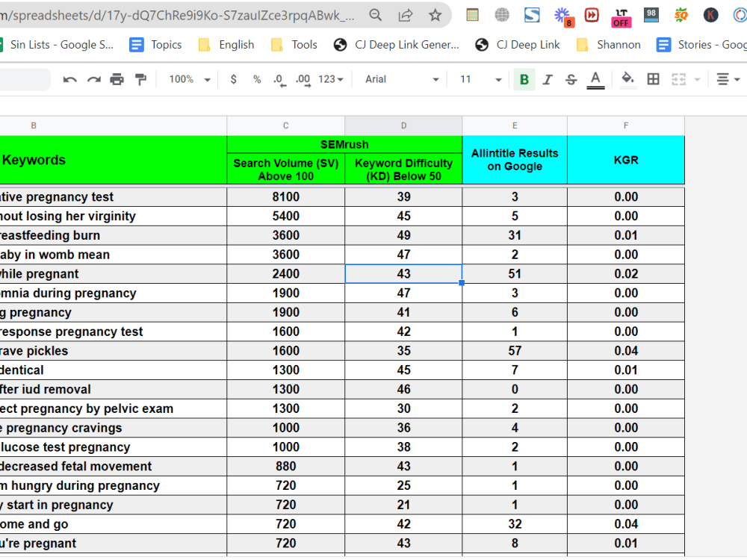Open the Arial font dropdown
The width and height of the screenshot is (747, 560).
pos(401,80)
